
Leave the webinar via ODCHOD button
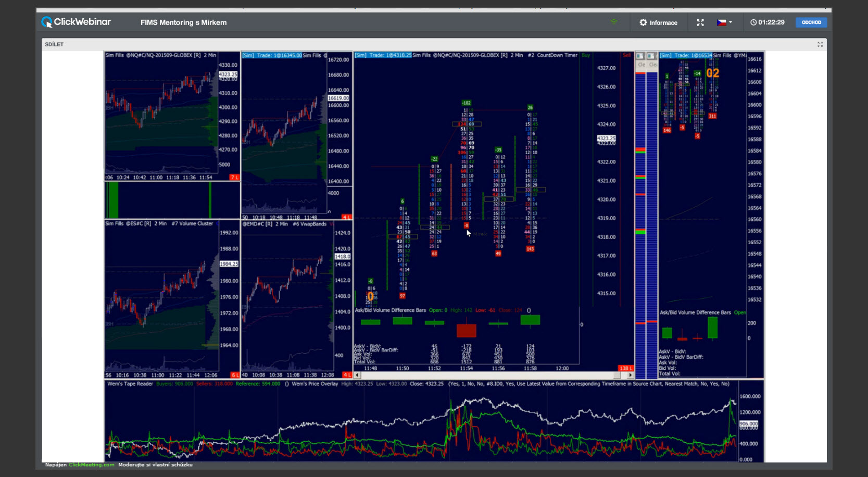coord(811,22)
